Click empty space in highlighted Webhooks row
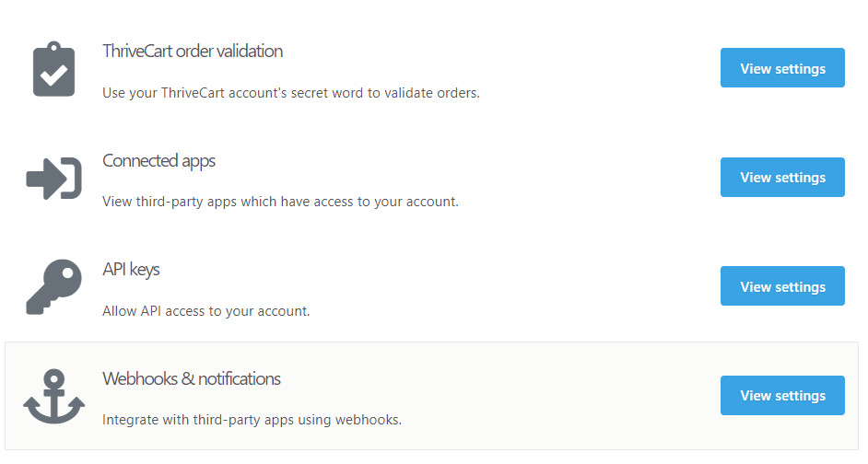The height and width of the screenshot is (464, 868). 554,396
